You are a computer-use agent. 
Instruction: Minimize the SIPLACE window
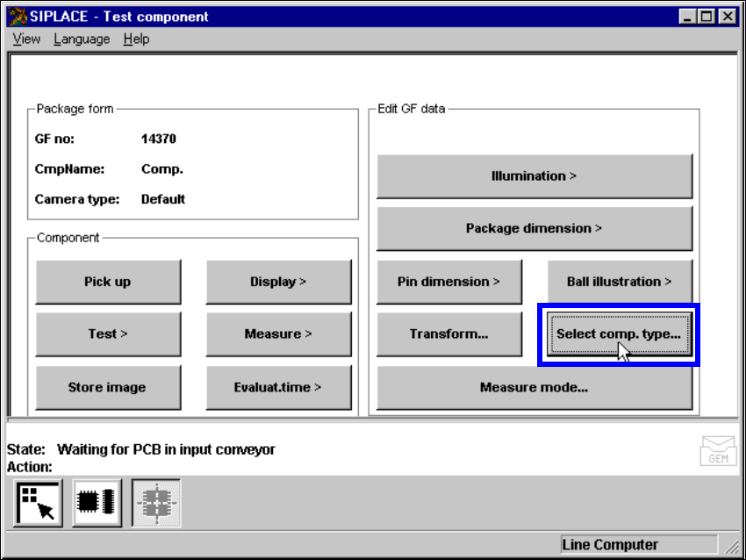[687, 17]
